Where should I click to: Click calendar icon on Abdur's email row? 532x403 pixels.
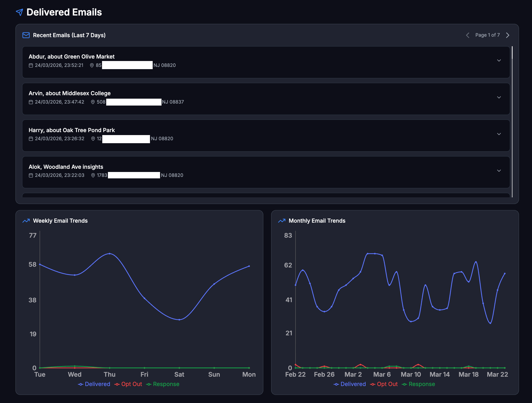31,65
